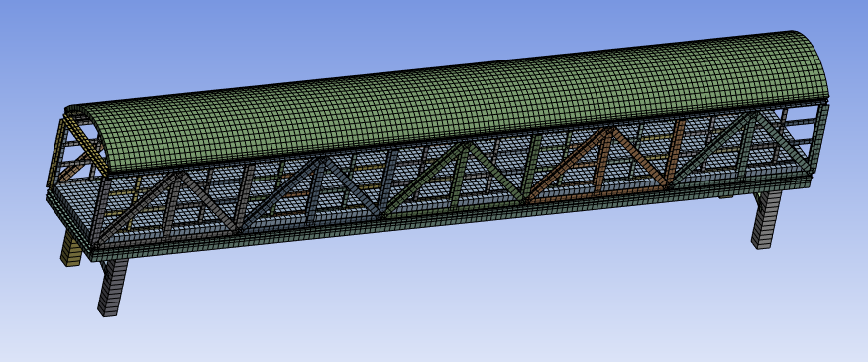Select the small bracket under deck near right
868x362 pixels.
click(x=725, y=196)
